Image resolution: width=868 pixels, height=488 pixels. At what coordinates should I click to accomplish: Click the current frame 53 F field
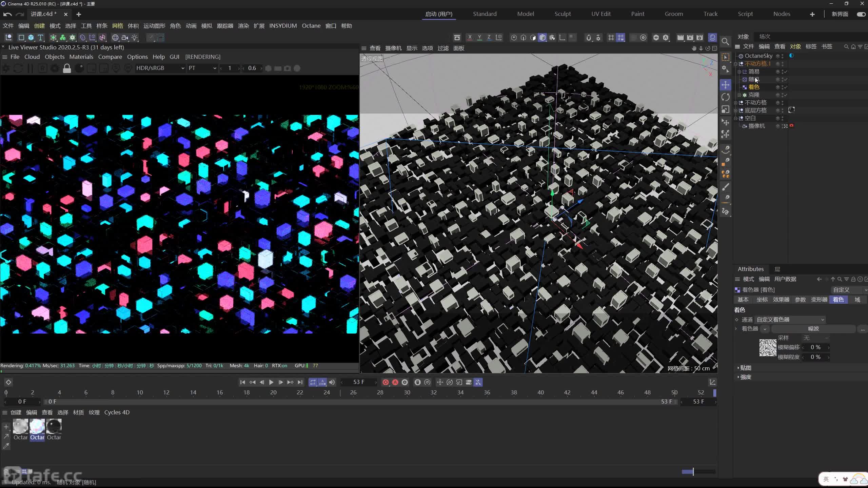(359, 382)
